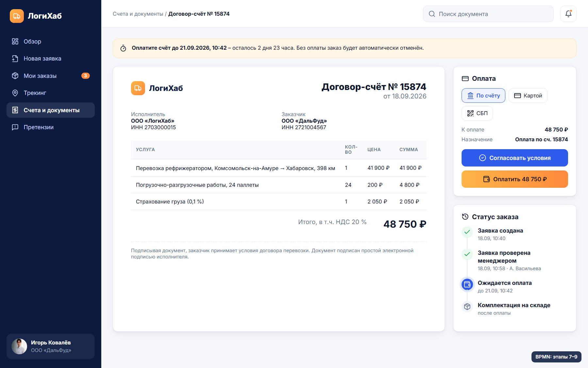588x368 pixels.
Task: Follow the Счета и документы breadcrumb link
Action: 138,14
